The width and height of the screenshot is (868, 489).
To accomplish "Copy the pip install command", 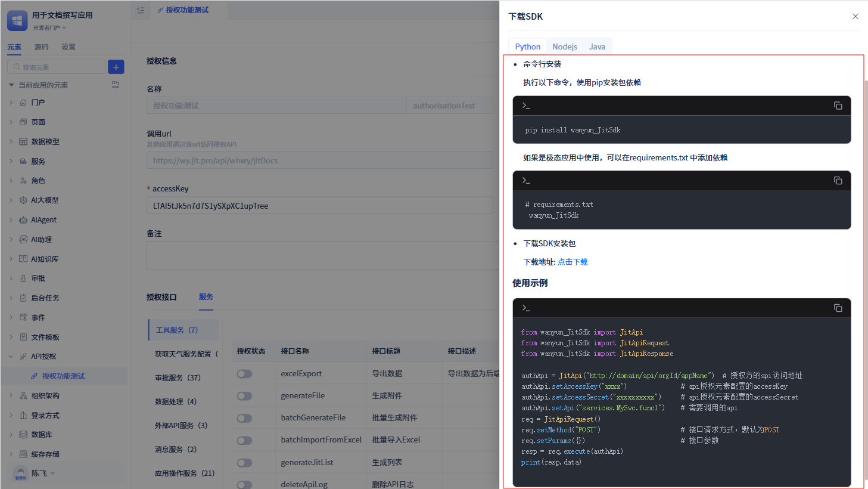I will click(x=838, y=106).
